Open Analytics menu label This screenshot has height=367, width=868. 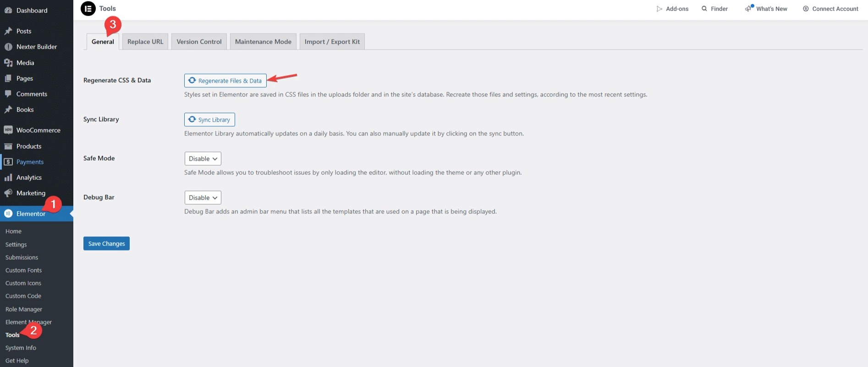pyautogui.click(x=29, y=178)
